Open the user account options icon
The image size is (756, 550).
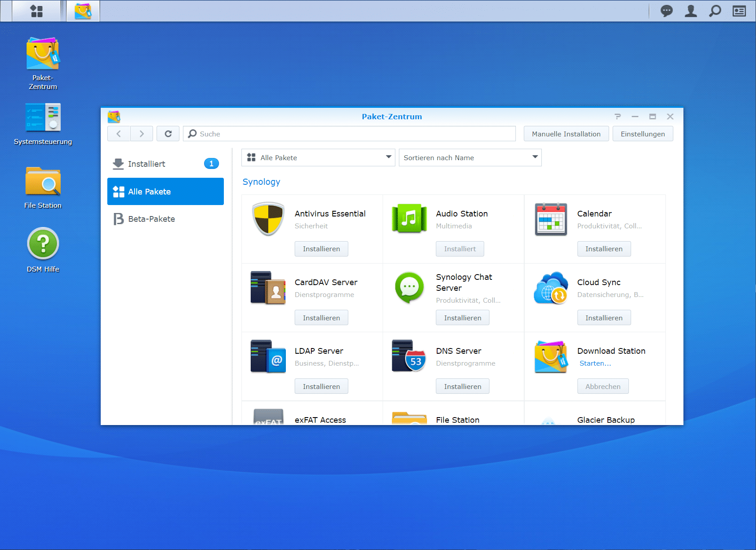[690, 11]
